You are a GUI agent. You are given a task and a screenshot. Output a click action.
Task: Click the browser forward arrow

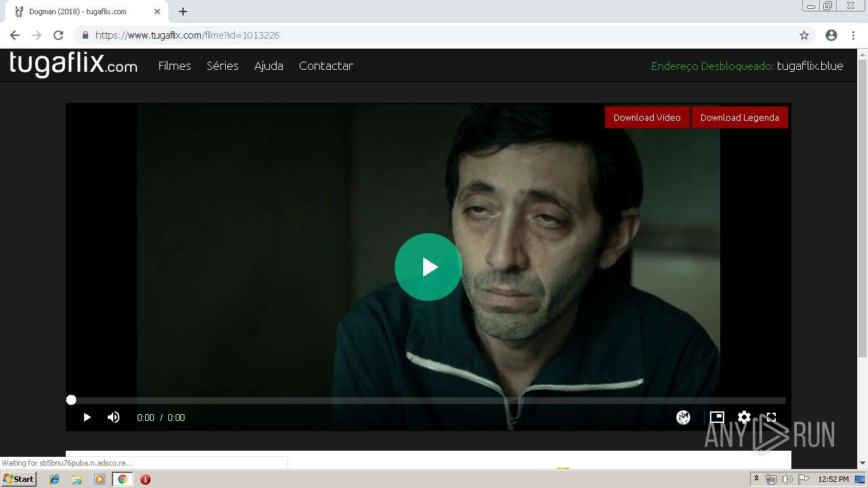pos(37,35)
